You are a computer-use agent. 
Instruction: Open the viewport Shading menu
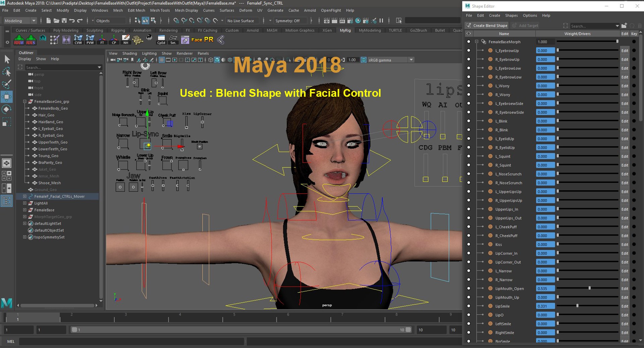point(129,53)
